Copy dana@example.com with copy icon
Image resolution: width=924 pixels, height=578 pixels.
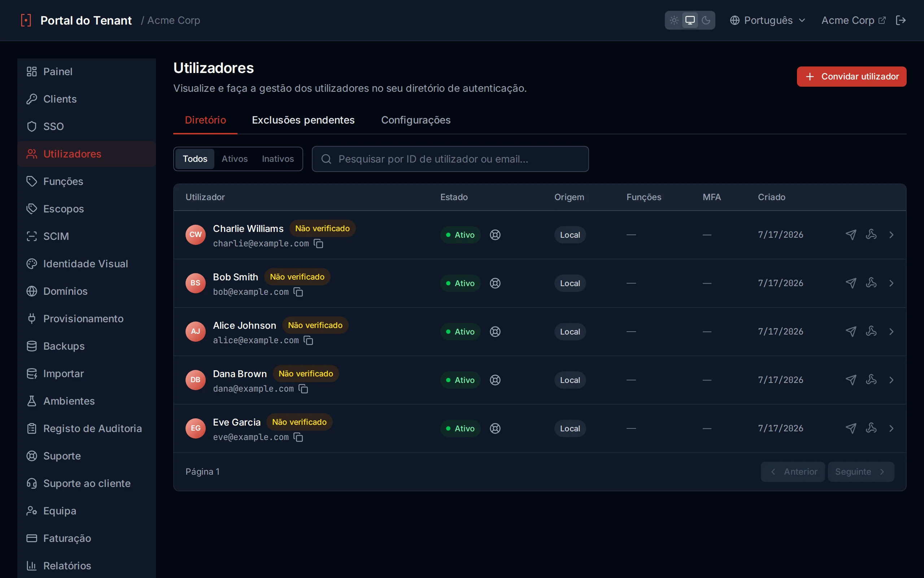303,389
